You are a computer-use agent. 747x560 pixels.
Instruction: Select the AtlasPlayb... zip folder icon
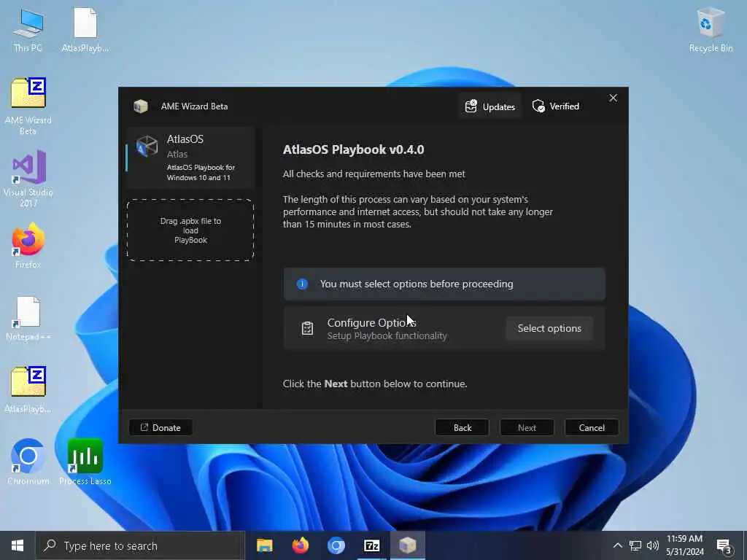(x=28, y=390)
